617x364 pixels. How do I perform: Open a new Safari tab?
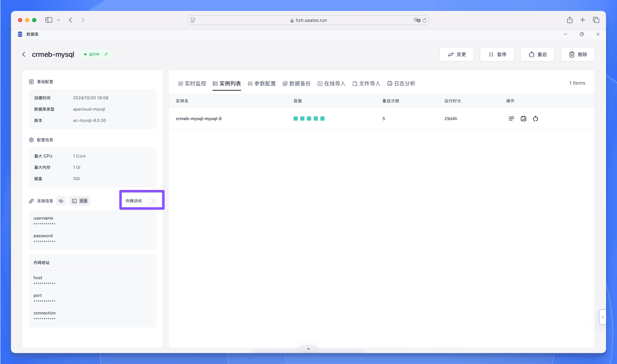(583, 20)
